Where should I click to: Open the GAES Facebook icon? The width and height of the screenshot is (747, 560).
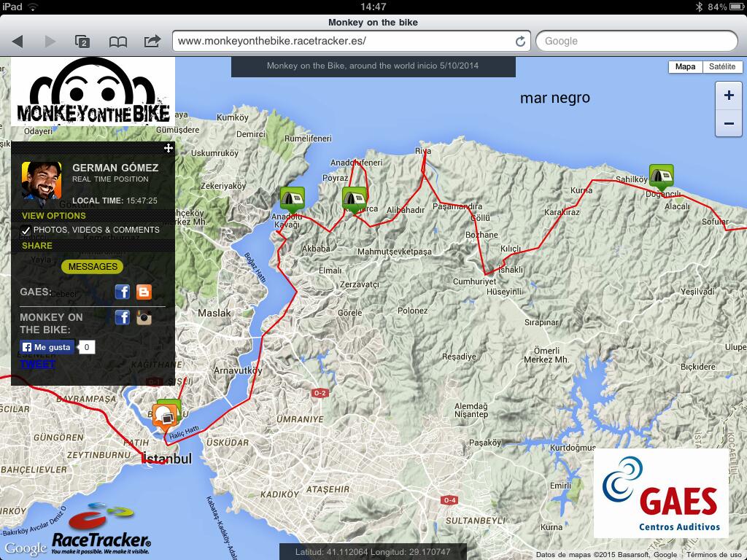[123, 292]
